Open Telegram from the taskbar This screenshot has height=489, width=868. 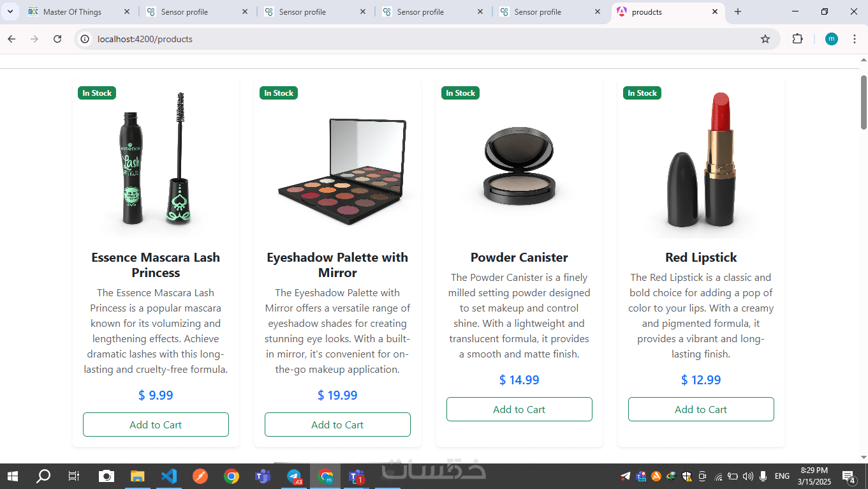[x=294, y=476]
